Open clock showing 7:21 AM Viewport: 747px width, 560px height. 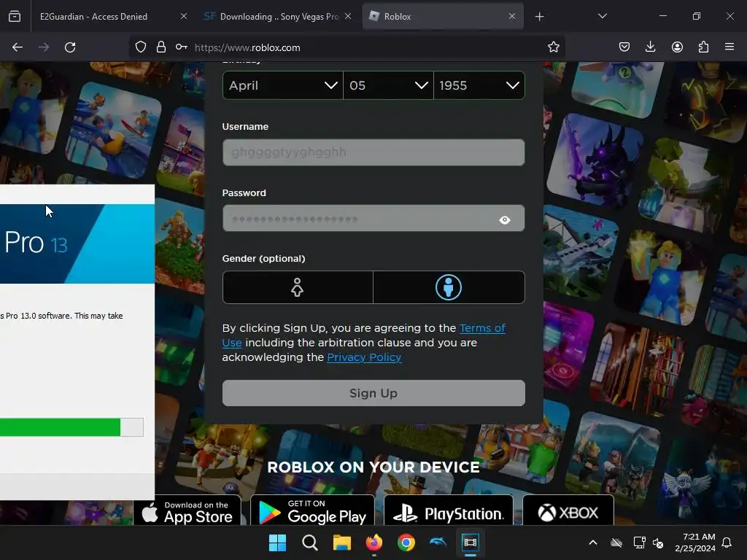pyautogui.click(x=695, y=542)
